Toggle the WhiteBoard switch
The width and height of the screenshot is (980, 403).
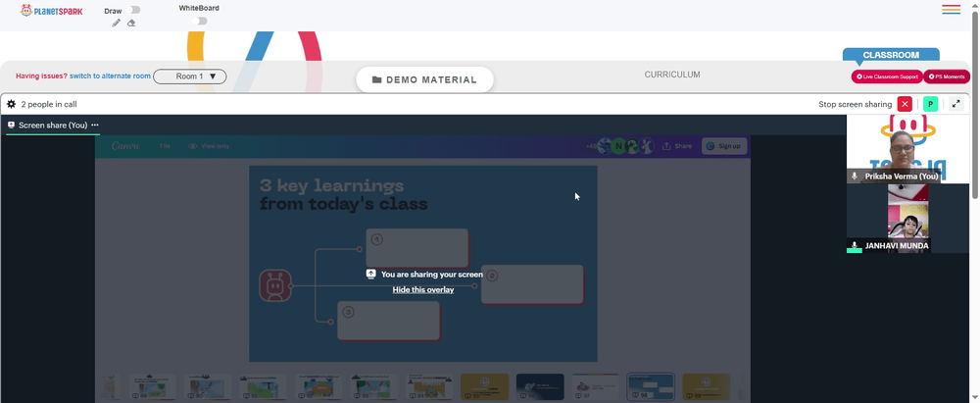(x=199, y=21)
